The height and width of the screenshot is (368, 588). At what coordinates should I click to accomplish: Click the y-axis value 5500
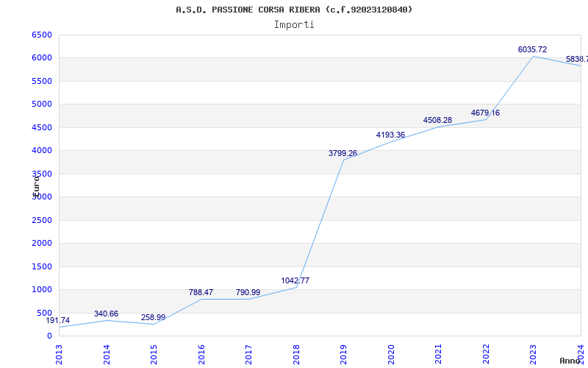(x=42, y=82)
